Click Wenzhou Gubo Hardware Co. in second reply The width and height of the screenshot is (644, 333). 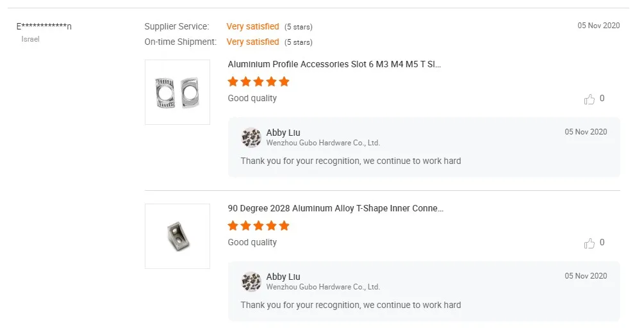click(x=323, y=287)
